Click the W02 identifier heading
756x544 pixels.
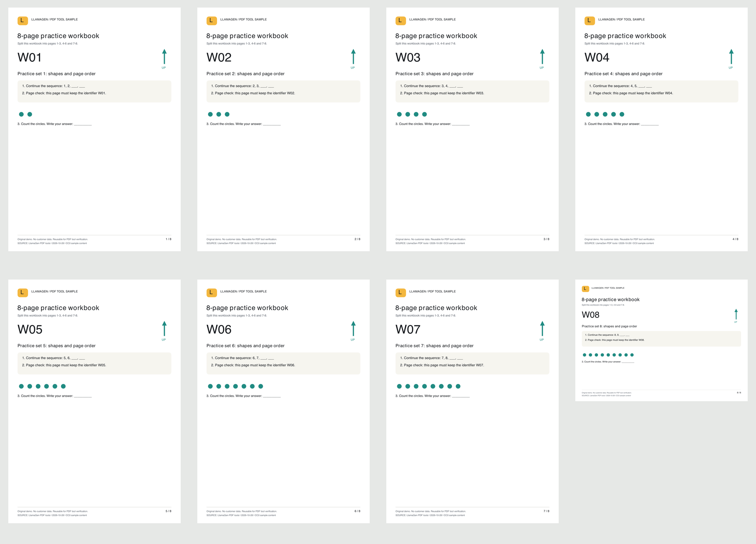point(219,57)
